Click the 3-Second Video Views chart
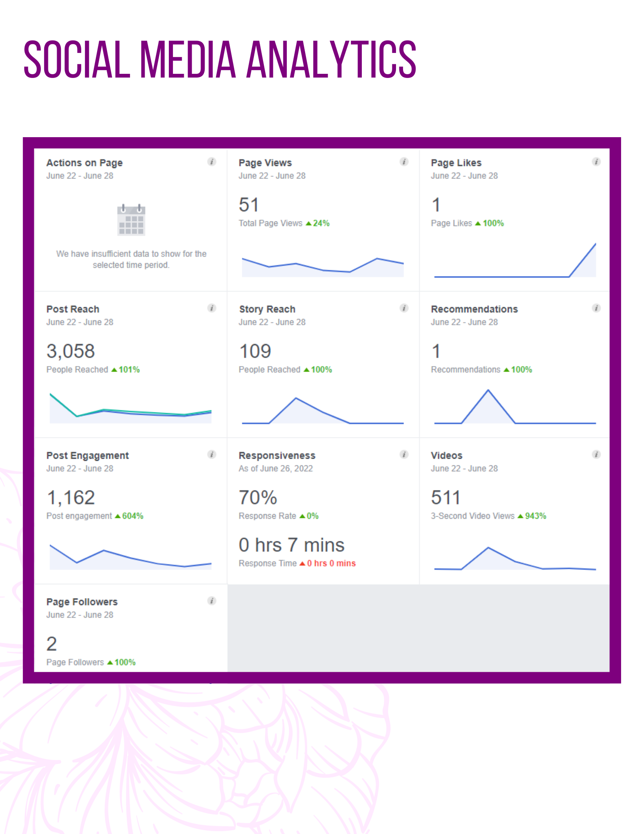 515,558
